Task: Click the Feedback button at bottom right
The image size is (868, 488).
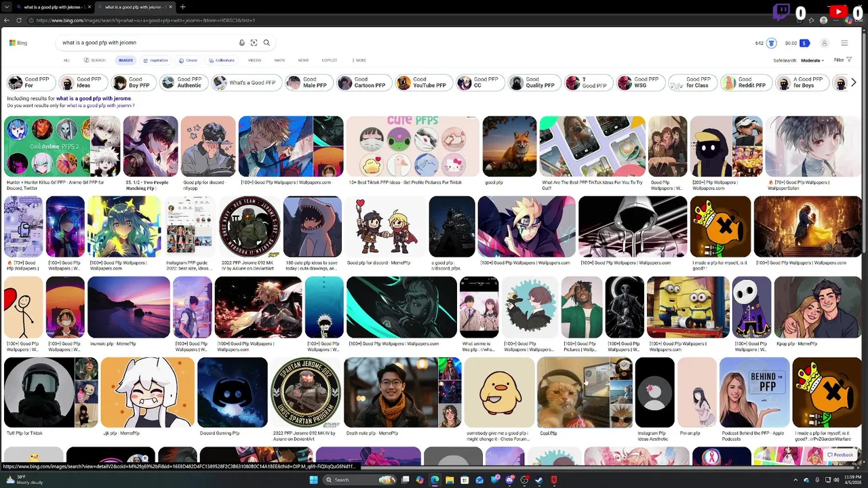Action: point(841,455)
